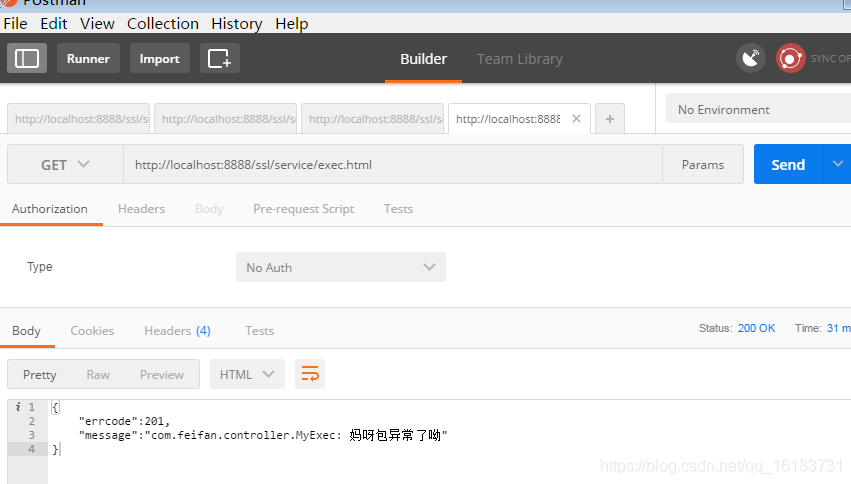
Task: Select the third localhost request tab
Action: [x=373, y=118]
